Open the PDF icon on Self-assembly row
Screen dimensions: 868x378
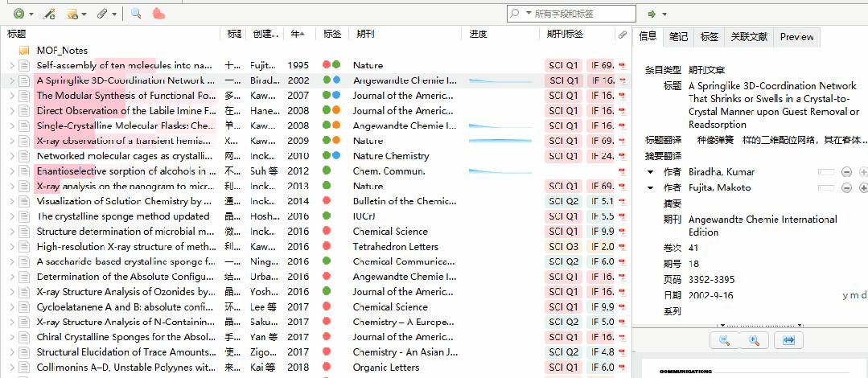(x=622, y=65)
